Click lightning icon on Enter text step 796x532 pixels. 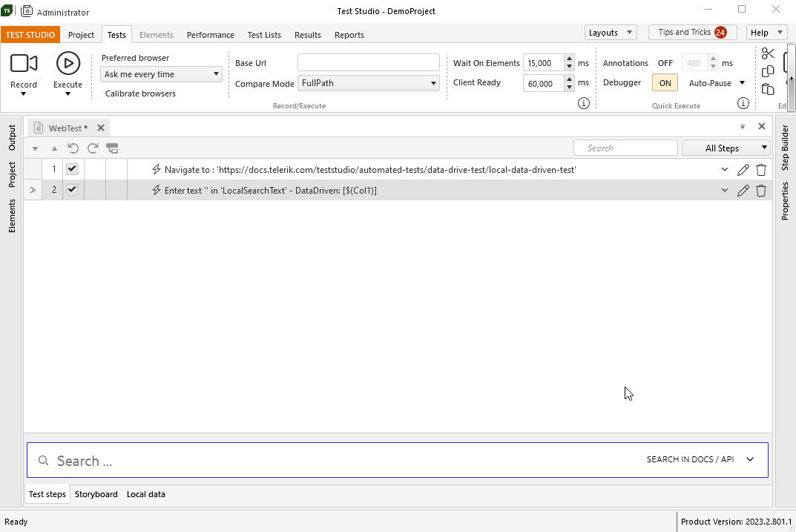click(x=157, y=191)
